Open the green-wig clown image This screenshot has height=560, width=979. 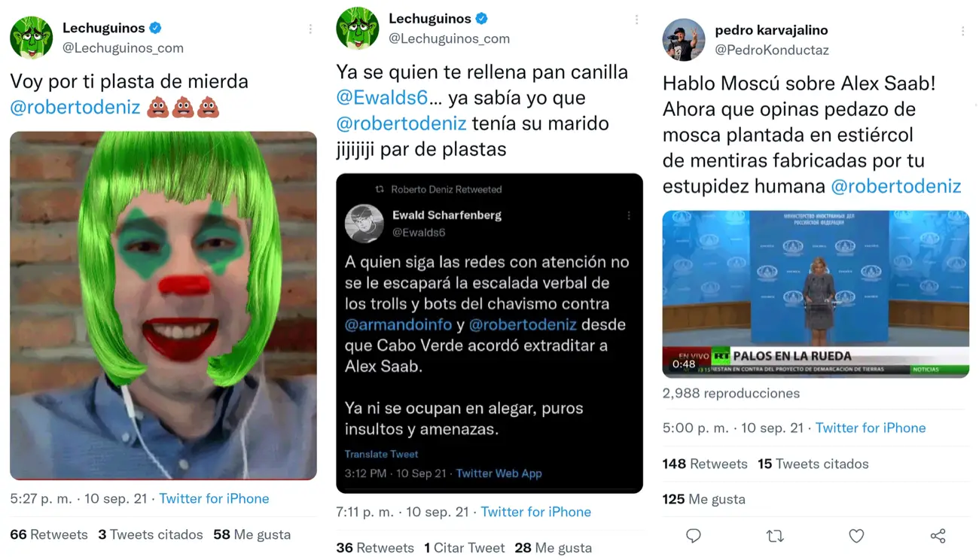[163, 306]
